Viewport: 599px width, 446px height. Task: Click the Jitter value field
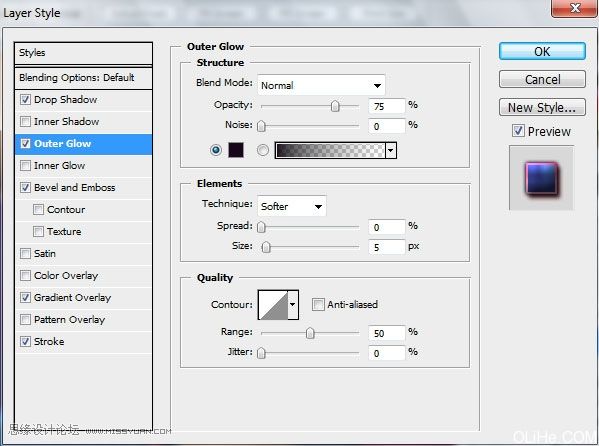coord(387,353)
